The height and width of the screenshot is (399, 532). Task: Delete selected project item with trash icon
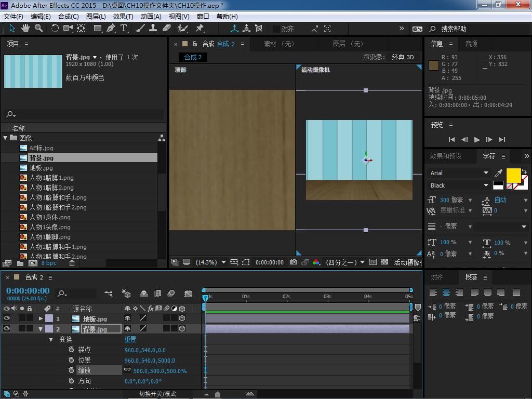tap(72, 263)
